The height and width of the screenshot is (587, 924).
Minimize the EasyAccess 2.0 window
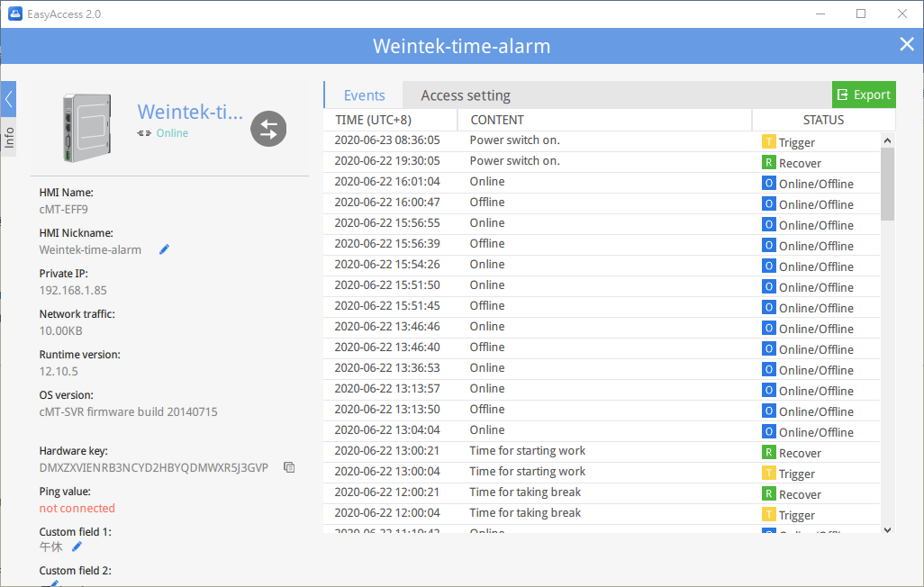click(820, 14)
